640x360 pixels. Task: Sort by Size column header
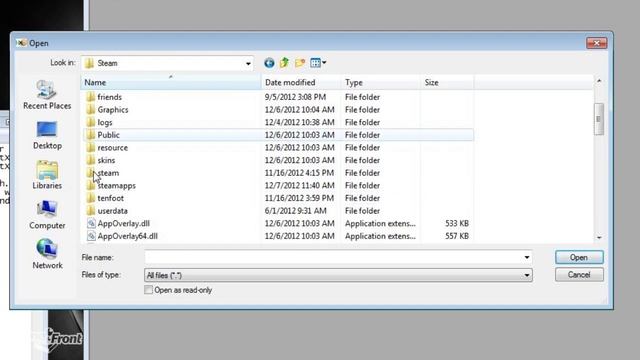tap(447, 82)
